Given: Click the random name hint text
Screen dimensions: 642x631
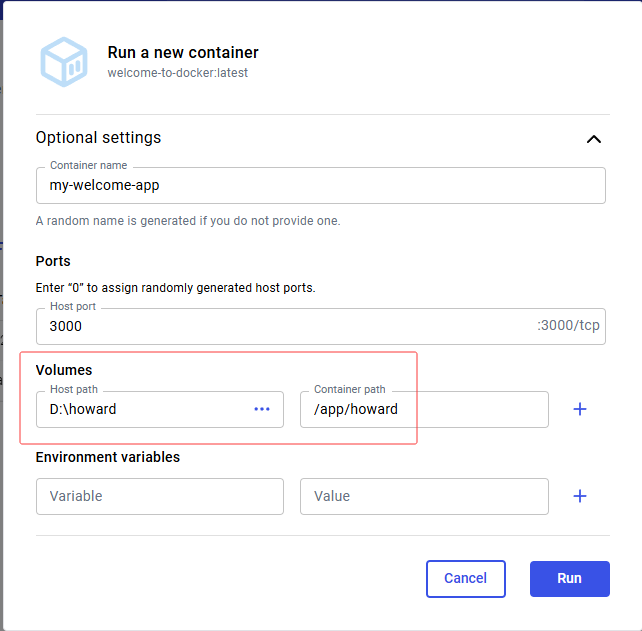Looking at the screenshot, I should (x=188, y=221).
